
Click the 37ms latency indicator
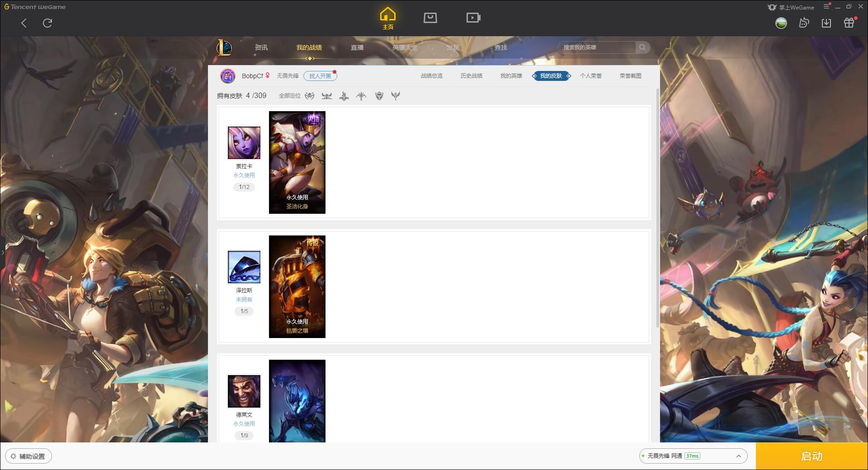[x=692, y=456]
